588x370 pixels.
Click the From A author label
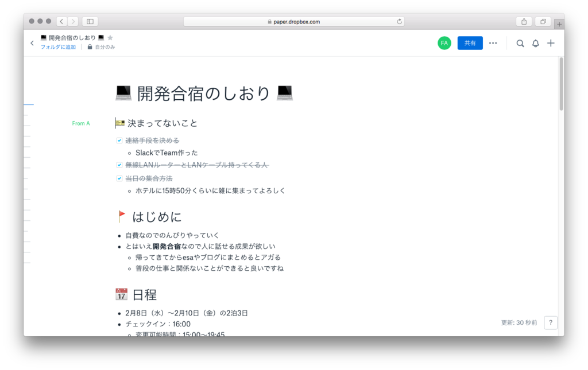pos(81,123)
